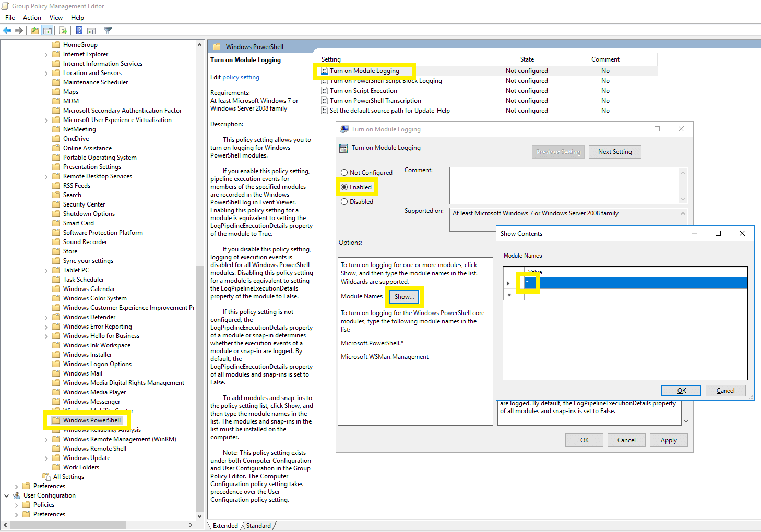761x532 pixels.
Task: Click the policy setting link
Action: pos(241,77)
